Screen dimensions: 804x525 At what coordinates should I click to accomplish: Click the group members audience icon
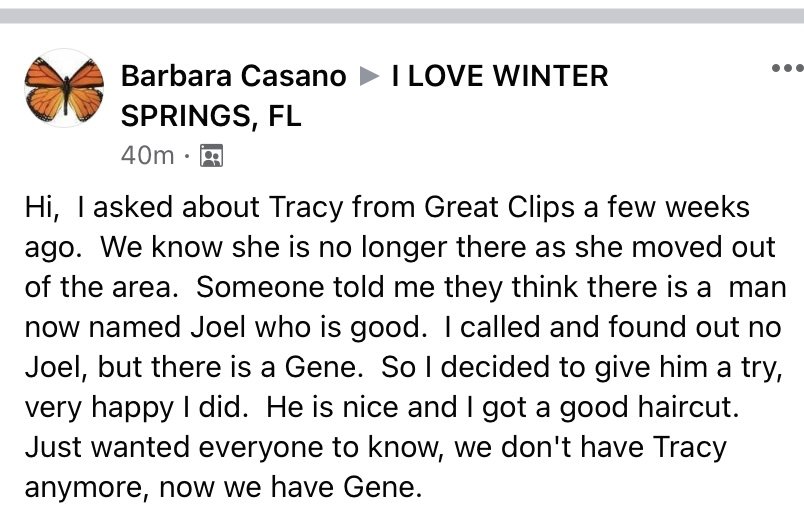pyautogui.click(x=211, y=156)
